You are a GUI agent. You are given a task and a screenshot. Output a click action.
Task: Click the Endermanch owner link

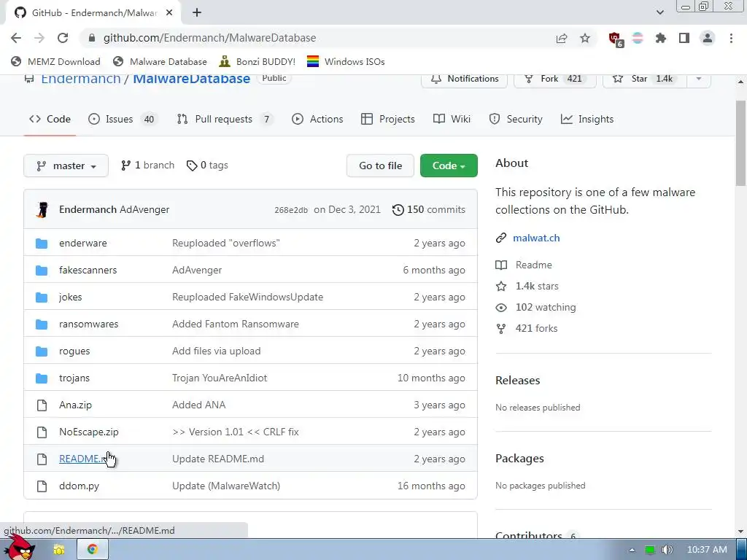click(x=80, y=79)
